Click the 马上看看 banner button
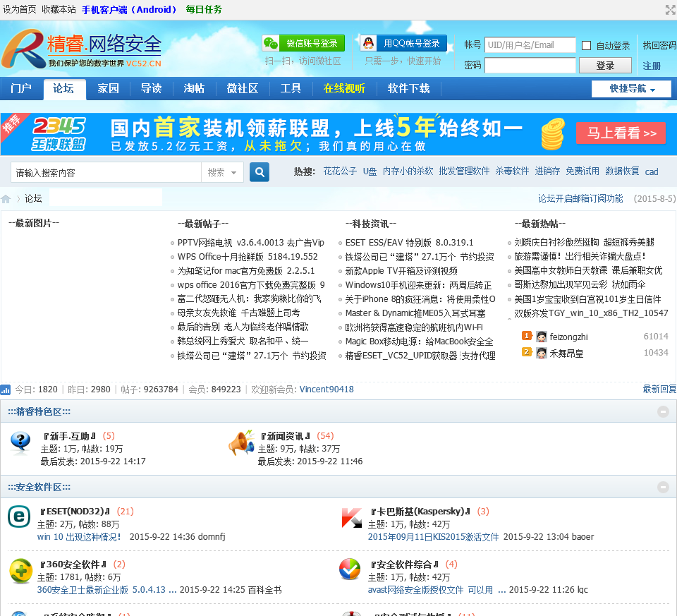 [621, 133]
